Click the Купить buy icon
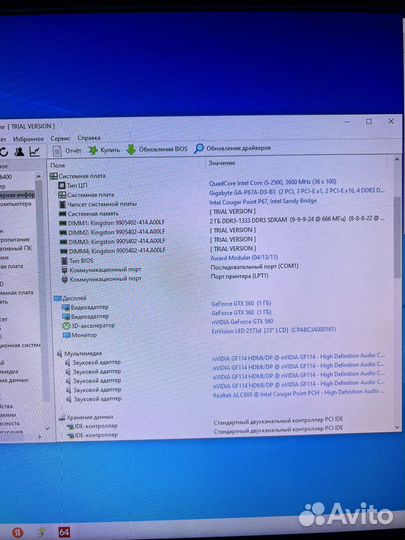405x540 pixels. [93, 150]
